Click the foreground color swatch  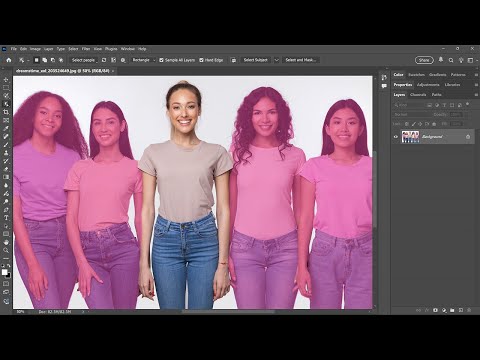tap(4, 272)
